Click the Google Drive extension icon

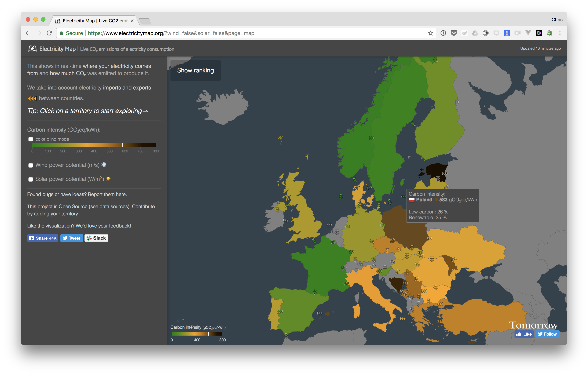point(475,33)
